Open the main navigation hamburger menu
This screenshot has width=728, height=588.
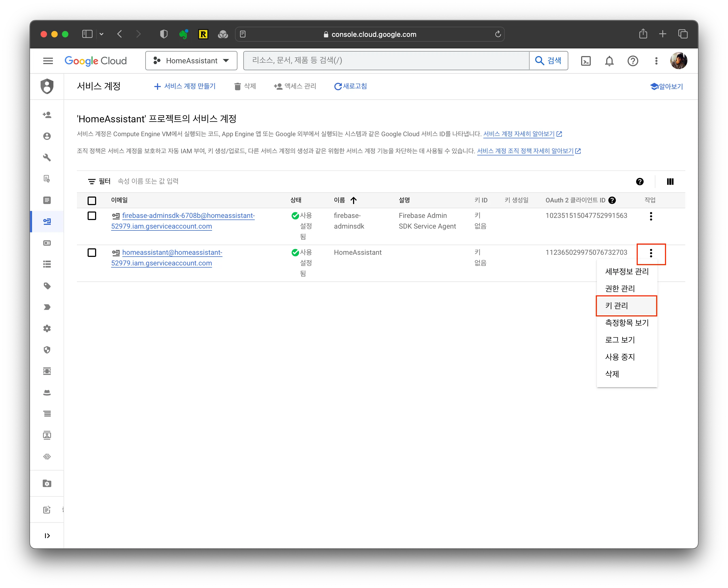pyautogui.click(x=48, y=61)
